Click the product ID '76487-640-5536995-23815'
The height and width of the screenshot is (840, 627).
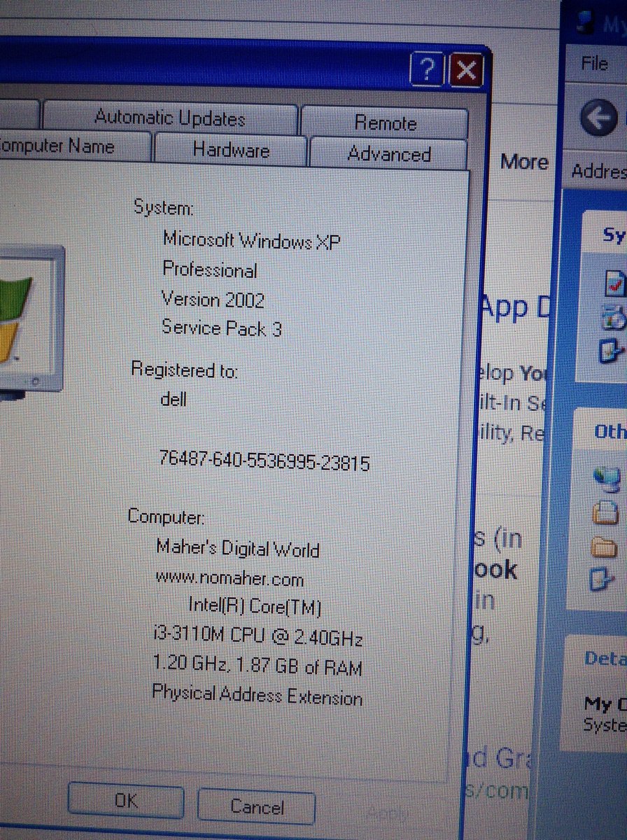pos(264,461)
